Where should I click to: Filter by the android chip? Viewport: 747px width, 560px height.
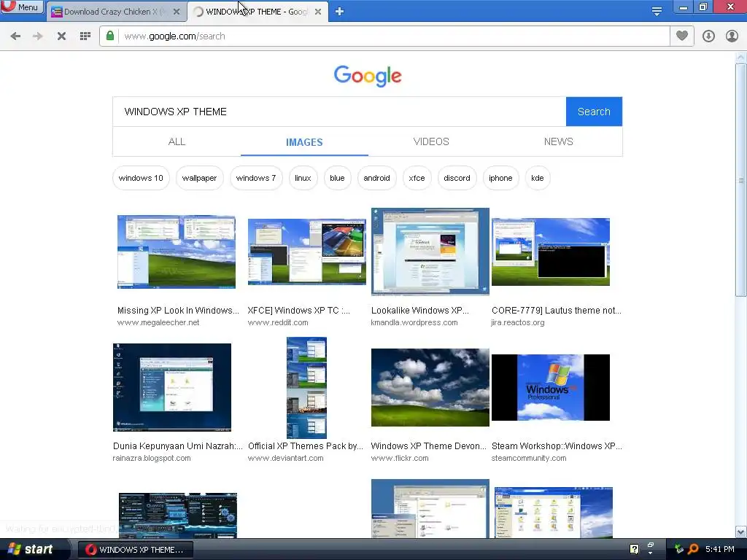coord(376,178)
